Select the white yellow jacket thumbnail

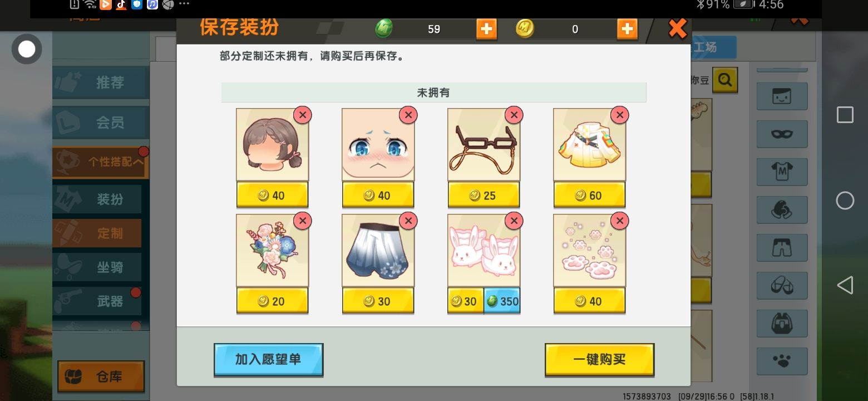(589, 145)
